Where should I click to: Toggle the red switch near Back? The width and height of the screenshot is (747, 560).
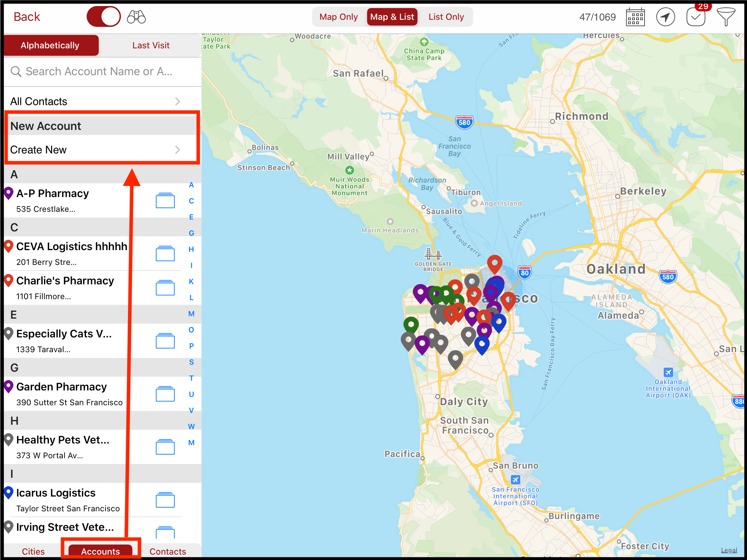(x=103, y=17)
